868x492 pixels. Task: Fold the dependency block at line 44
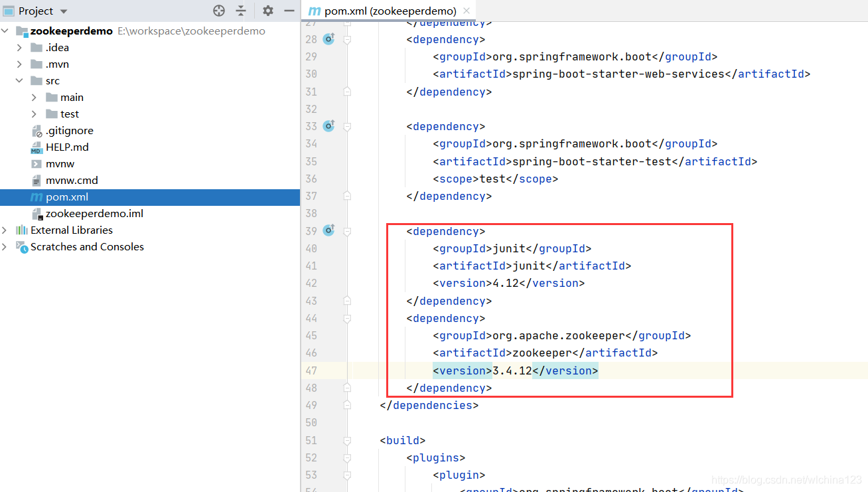pos(347,318)
